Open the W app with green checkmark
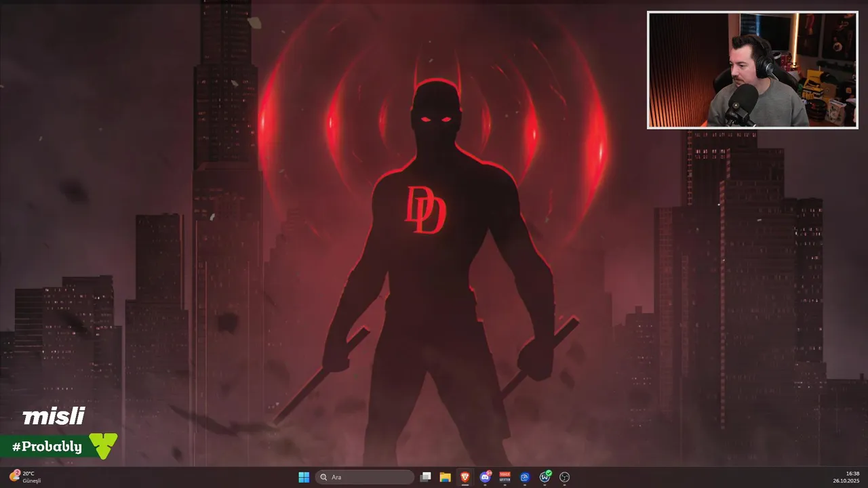The image size is (868, 488). coord(545,477)
